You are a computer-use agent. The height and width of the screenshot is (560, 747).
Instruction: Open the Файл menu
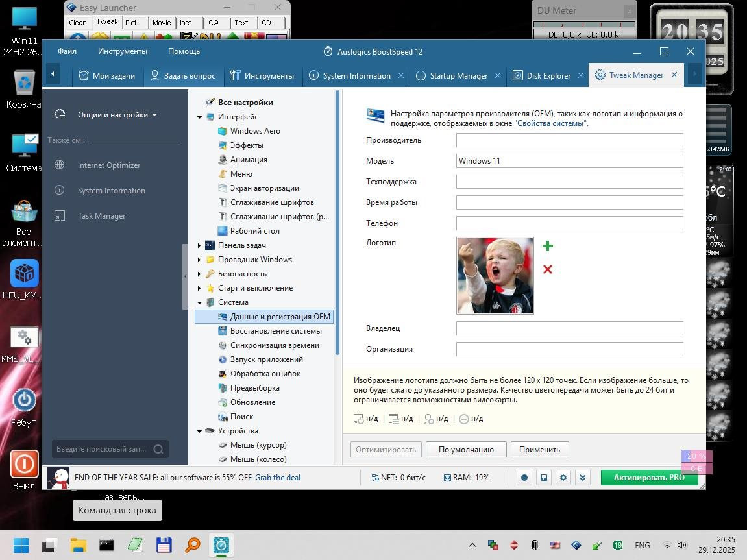pyautogui.click(x=67, y=51)
